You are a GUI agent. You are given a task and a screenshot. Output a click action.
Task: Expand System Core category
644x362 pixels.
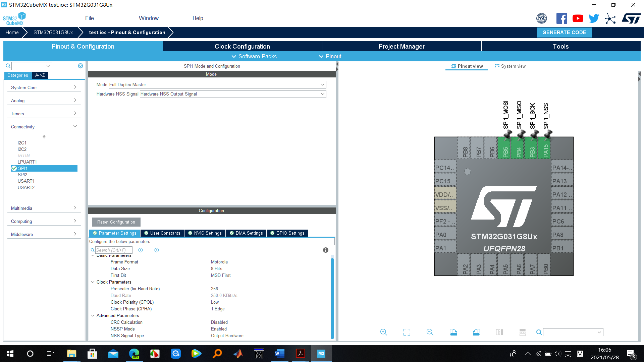click(44, 87)
